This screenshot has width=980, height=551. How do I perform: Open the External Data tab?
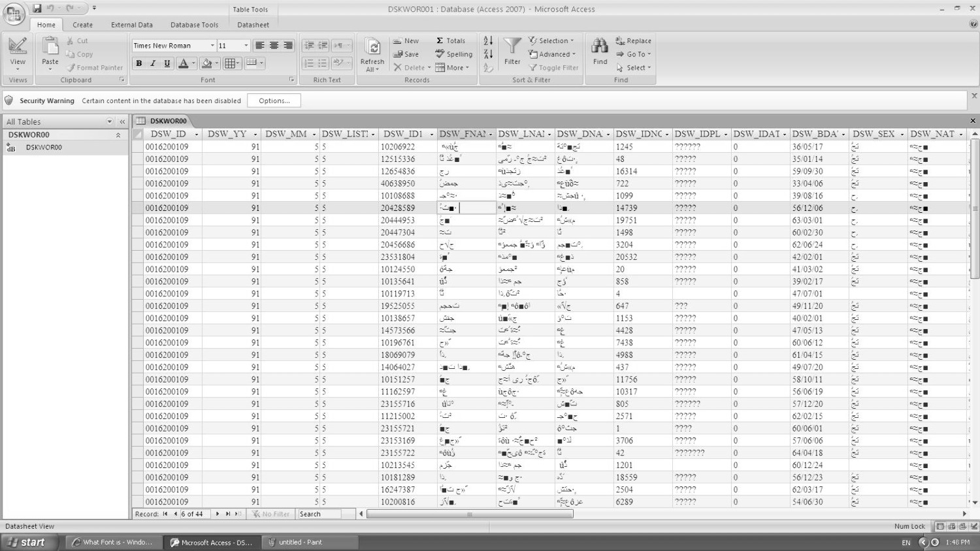click(131, 25)
